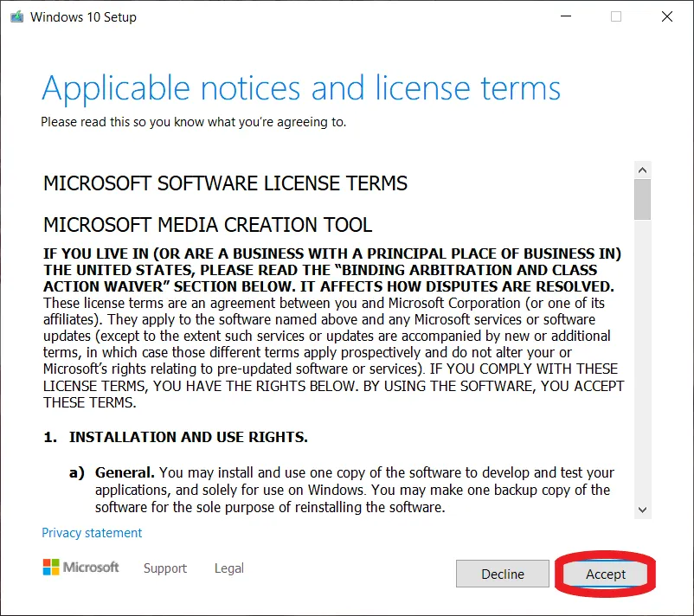Click the scroll up arrow of license text

pos(642,168)
